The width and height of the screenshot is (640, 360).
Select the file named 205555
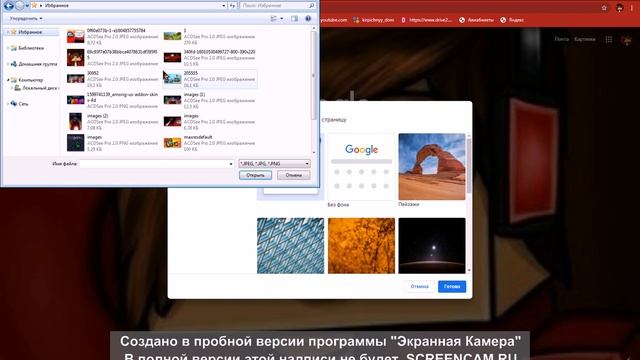[x=209, y=79]
